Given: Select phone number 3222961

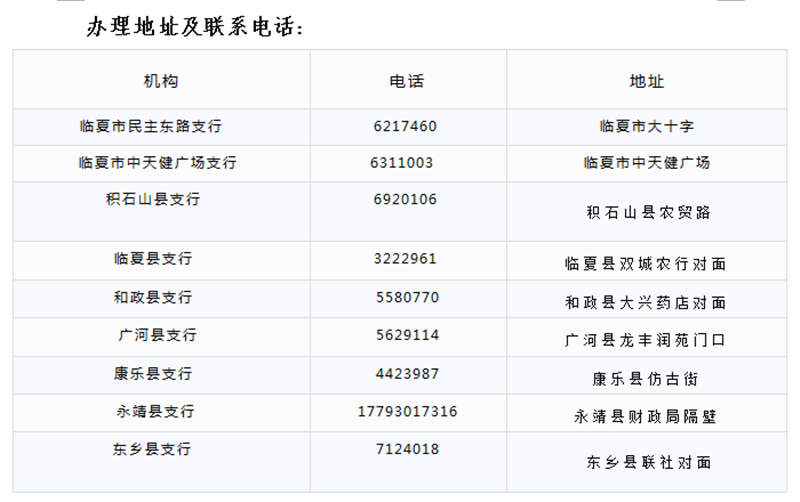Looking at the screenshot, I should click(405, 258).
